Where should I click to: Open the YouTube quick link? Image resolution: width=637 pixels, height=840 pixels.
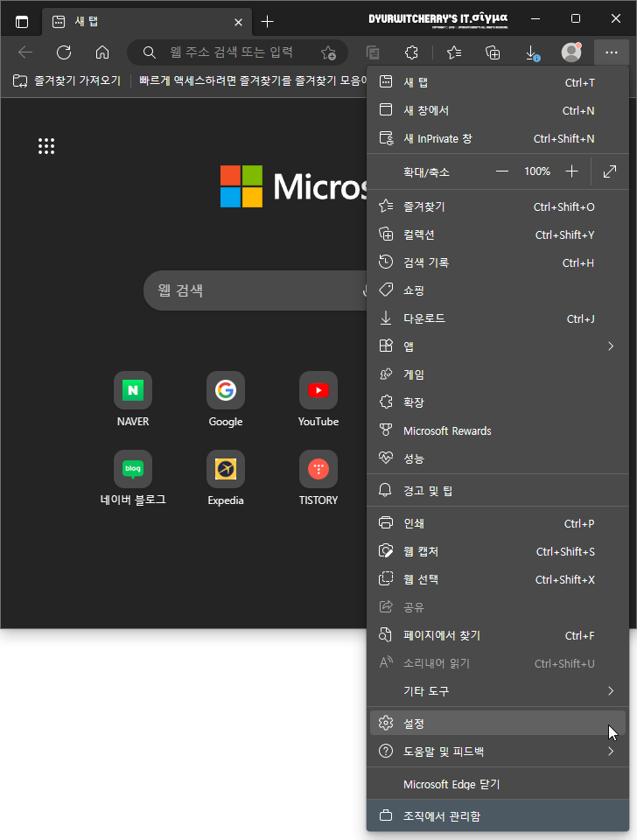point(318,399)
